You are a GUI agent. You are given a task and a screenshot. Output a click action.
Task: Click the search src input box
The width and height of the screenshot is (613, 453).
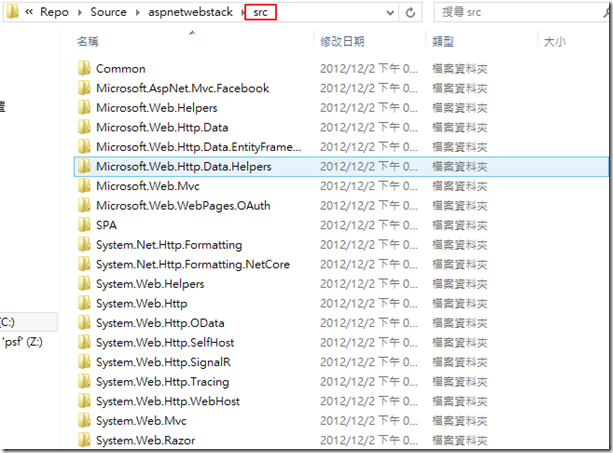pyautogui.click(x=520, y=12)
